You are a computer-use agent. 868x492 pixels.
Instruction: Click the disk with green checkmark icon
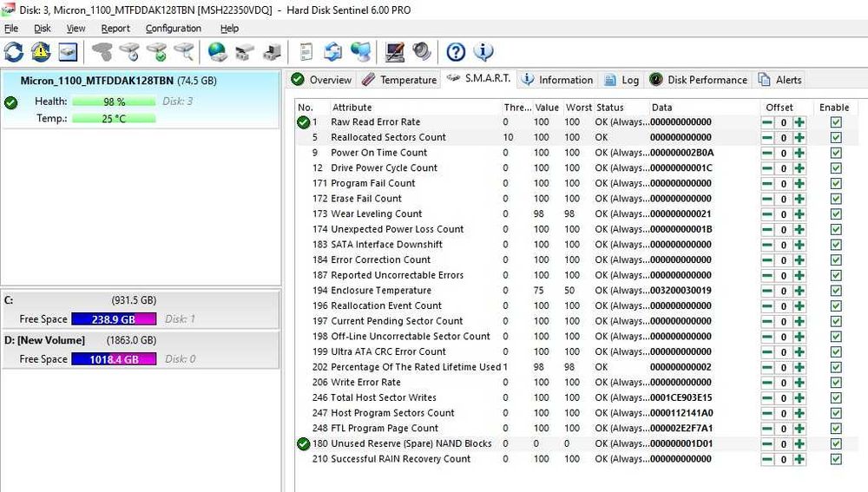tap(157, 52)
